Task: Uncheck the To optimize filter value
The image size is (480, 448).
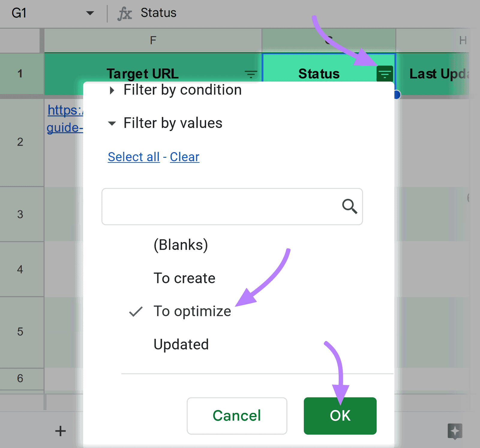Action: coord(192,311)
